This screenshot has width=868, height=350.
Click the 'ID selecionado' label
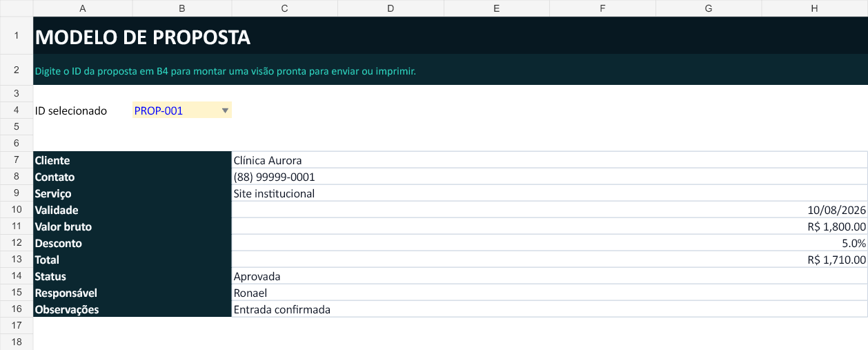click(x=71, y=110)
